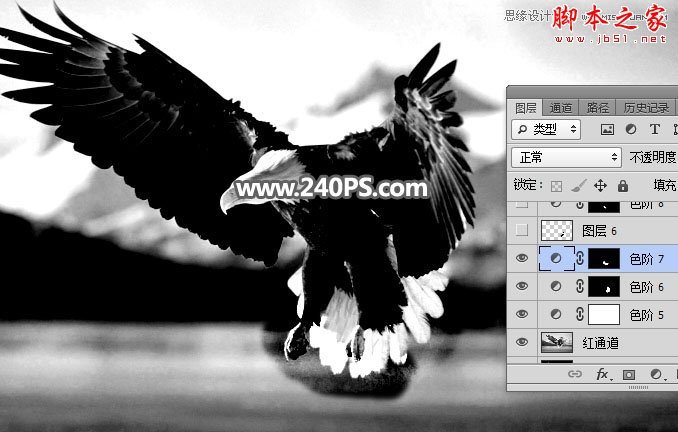Viewport: 678px width, 432px height.
Task: Show the hidden 图层 6 layer
Action: pos(522,230)
